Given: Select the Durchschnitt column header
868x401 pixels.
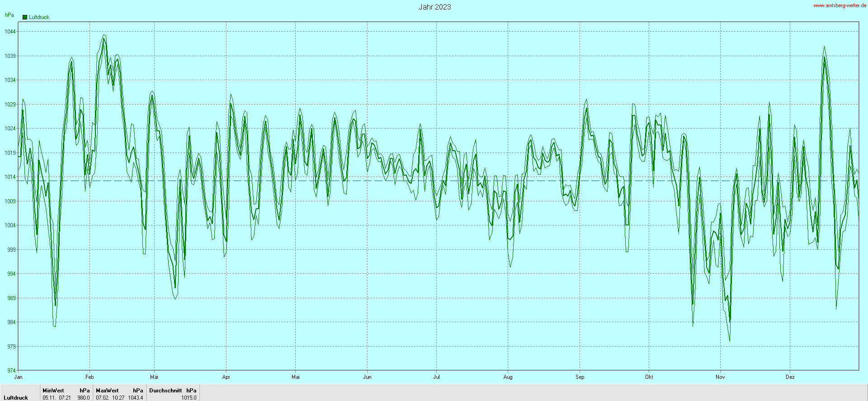Looking at the screenshot, I should 165,391.
